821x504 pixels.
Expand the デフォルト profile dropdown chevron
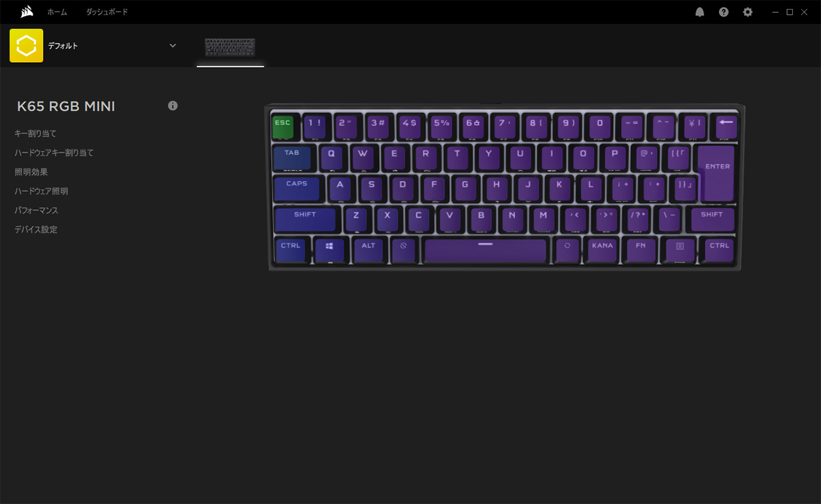(x=173, y=46)
